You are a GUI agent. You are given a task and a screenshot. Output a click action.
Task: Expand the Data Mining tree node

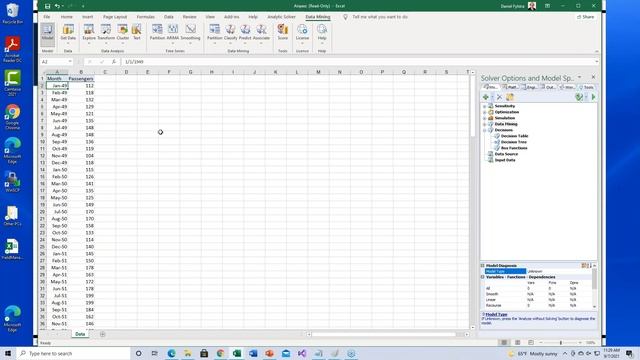484,124
